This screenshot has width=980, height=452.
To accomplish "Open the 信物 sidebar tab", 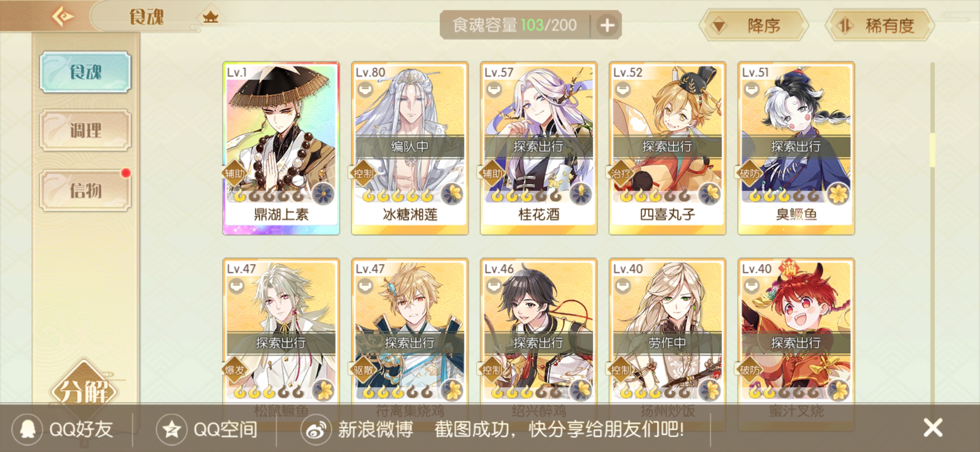I will pos(85,190).
